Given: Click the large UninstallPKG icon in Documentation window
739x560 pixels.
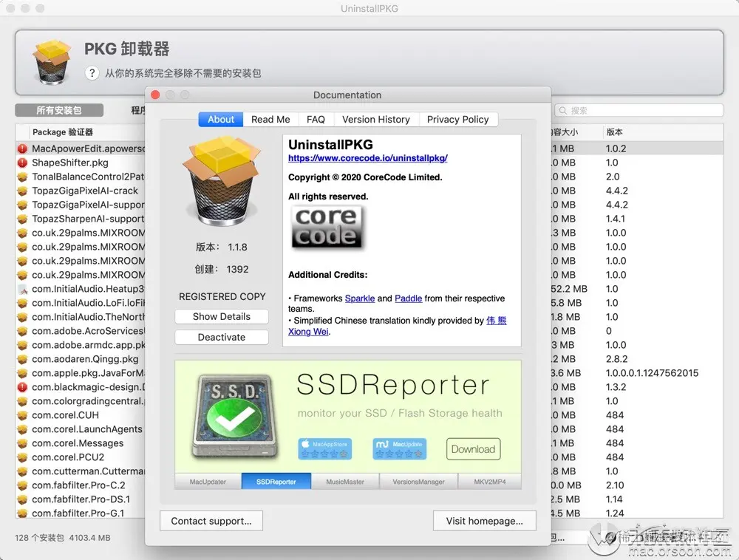Looking at the screenshot, I should [x=222, y=181].
